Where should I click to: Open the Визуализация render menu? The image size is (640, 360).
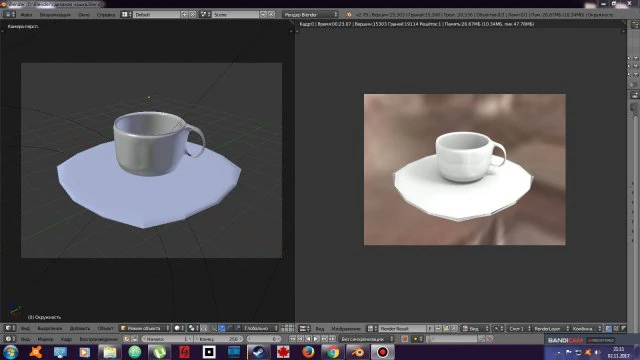coord(55,14)
